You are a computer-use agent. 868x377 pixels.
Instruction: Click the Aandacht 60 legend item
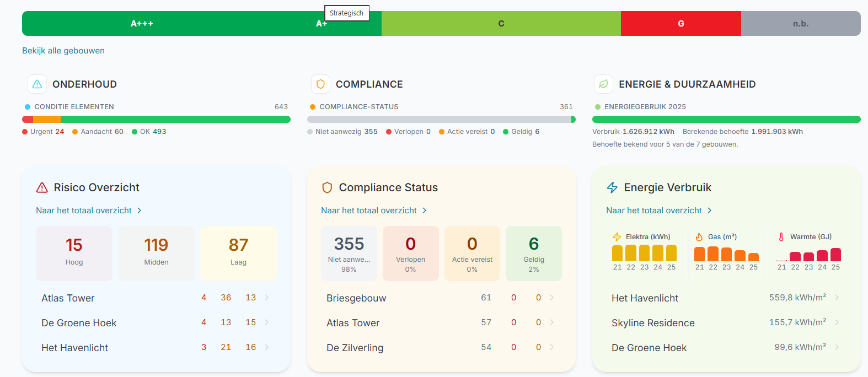click(x=98, y=132)
